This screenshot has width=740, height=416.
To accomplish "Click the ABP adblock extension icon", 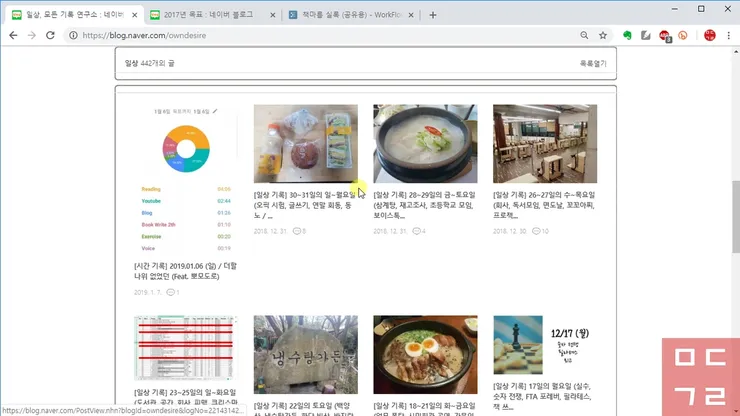I will (664, 35).
